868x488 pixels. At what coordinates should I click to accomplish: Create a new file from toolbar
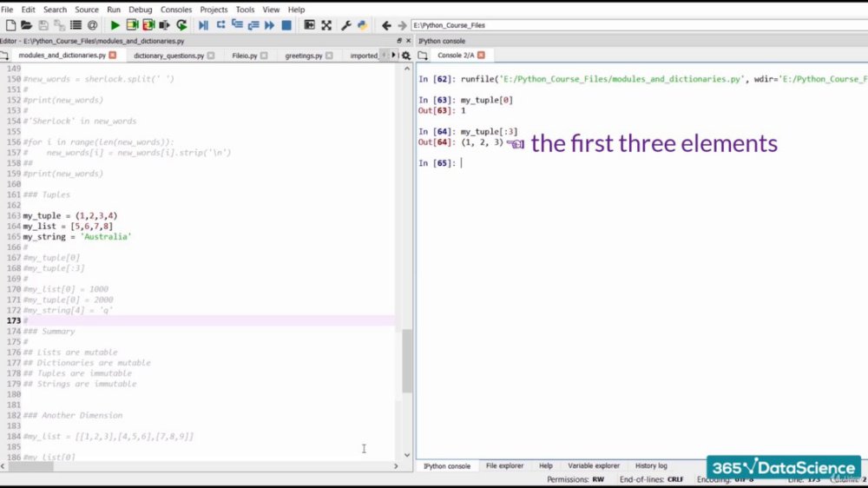[10, 25]
